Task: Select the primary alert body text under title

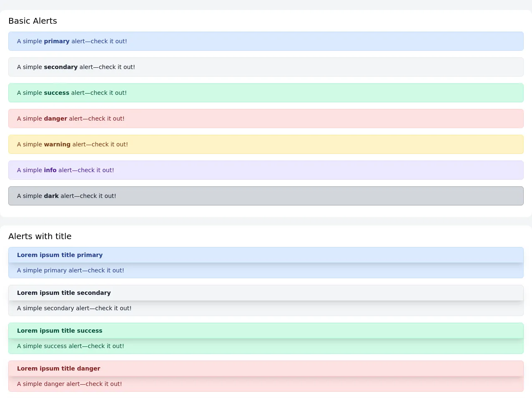Action: point(71,270)
